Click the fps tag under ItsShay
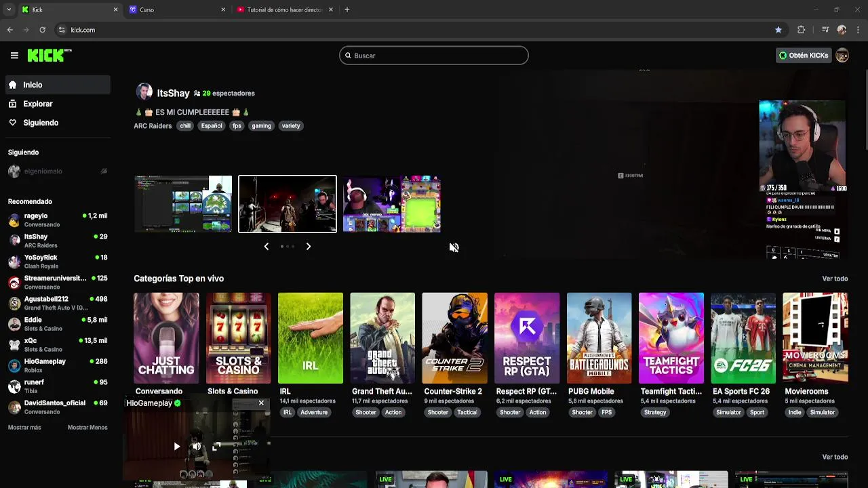Screen dimensions: 868x488 click(237, 125)
